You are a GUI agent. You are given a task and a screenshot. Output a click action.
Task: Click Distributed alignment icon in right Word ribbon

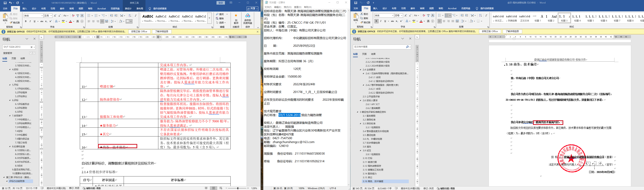coord(457,21)
